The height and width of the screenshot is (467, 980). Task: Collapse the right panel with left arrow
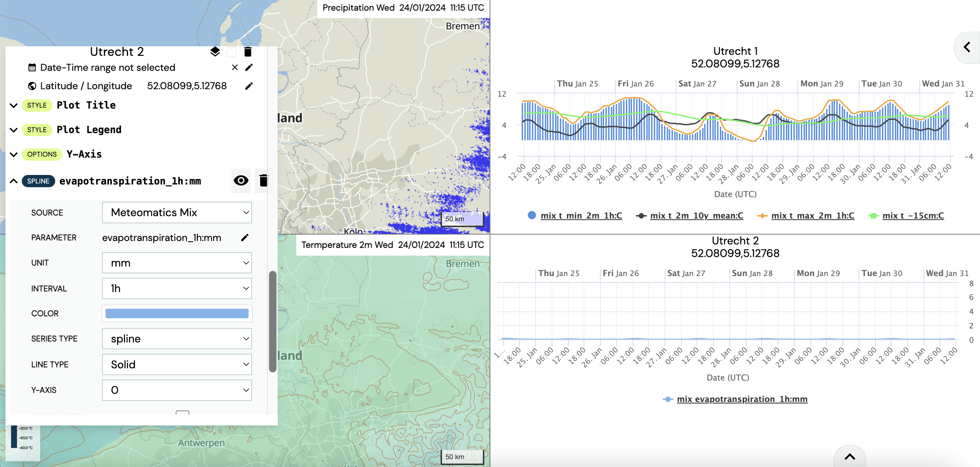tap(967, 47)
